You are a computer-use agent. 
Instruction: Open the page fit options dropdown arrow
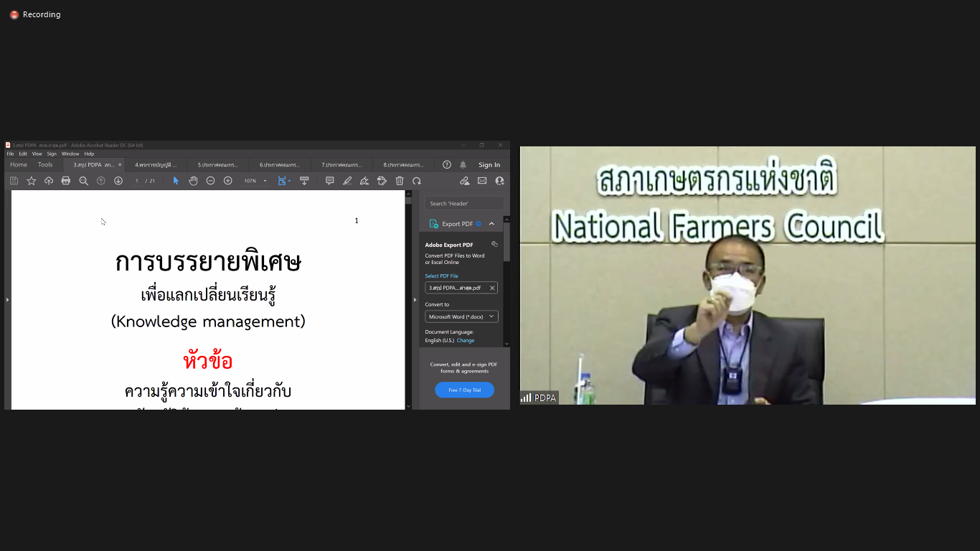[289, 181]
